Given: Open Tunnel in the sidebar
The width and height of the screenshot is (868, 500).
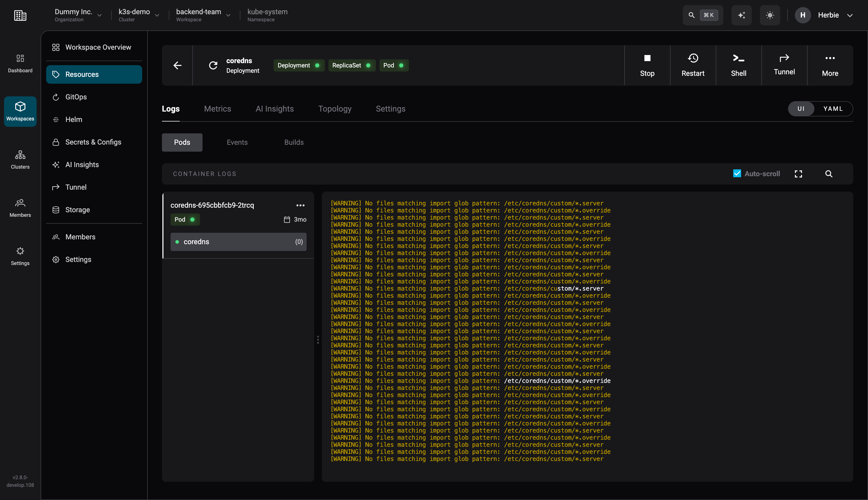Looking at the screenshot, I should coord(94,187).
